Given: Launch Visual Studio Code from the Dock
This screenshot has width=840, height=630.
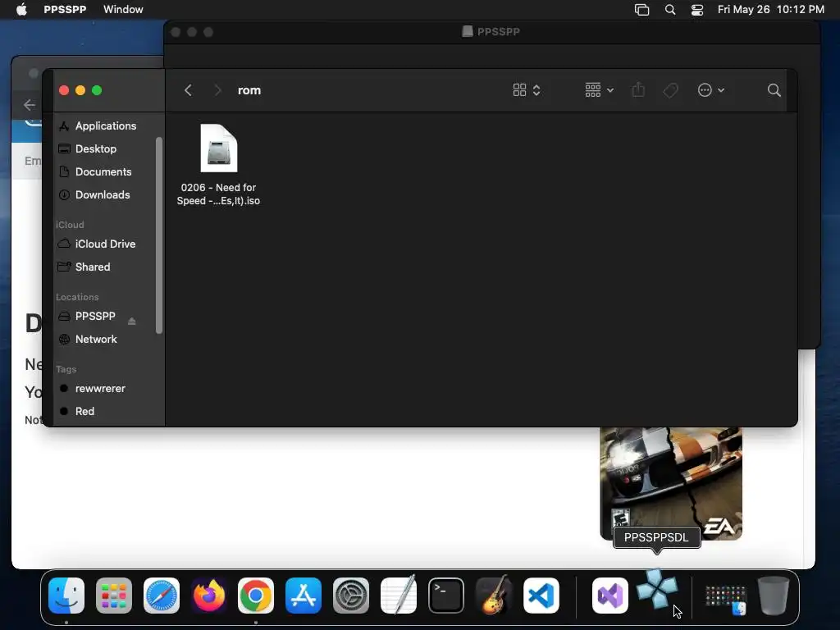Looking at the screenshot, I should click(541, 596).
